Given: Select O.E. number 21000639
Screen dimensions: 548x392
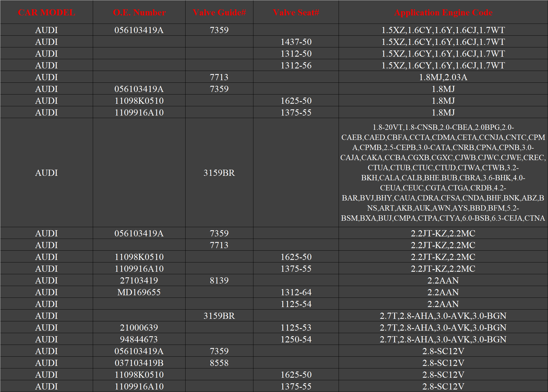Looking at the screenshot, I should click(139, 328).
